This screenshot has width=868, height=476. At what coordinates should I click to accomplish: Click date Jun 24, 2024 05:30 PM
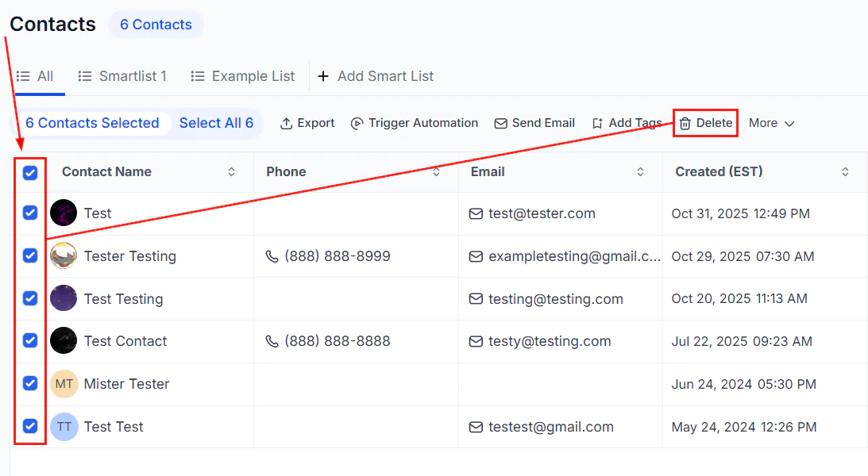(744, 384)
